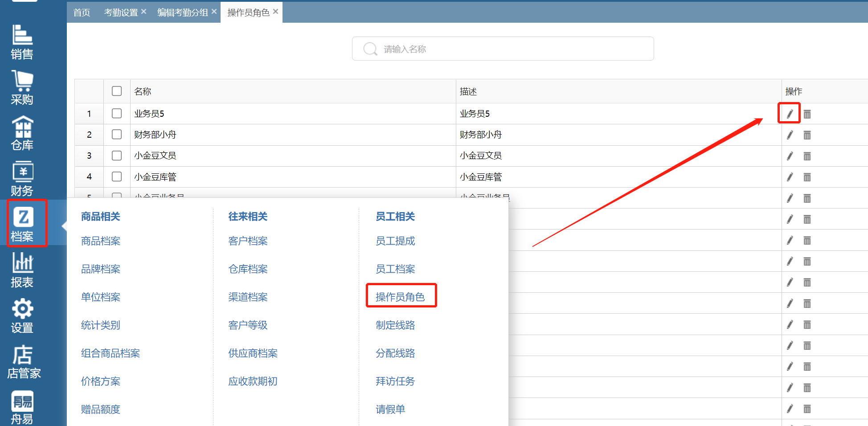Check the box for 业务员5 row
This screenshot has height=426, width=868.
coord(117,113)
